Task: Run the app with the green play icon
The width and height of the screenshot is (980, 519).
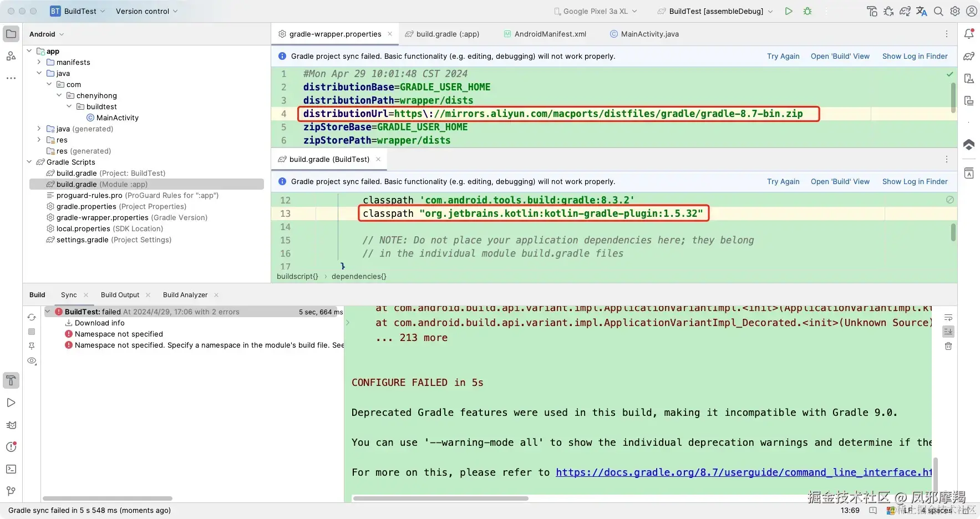Action: tap(789, 11)
